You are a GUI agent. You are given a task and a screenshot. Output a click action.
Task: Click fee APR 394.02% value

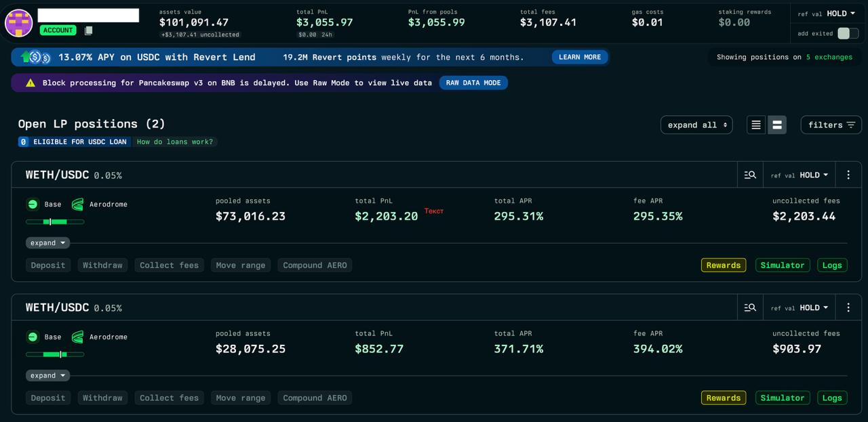658,349
